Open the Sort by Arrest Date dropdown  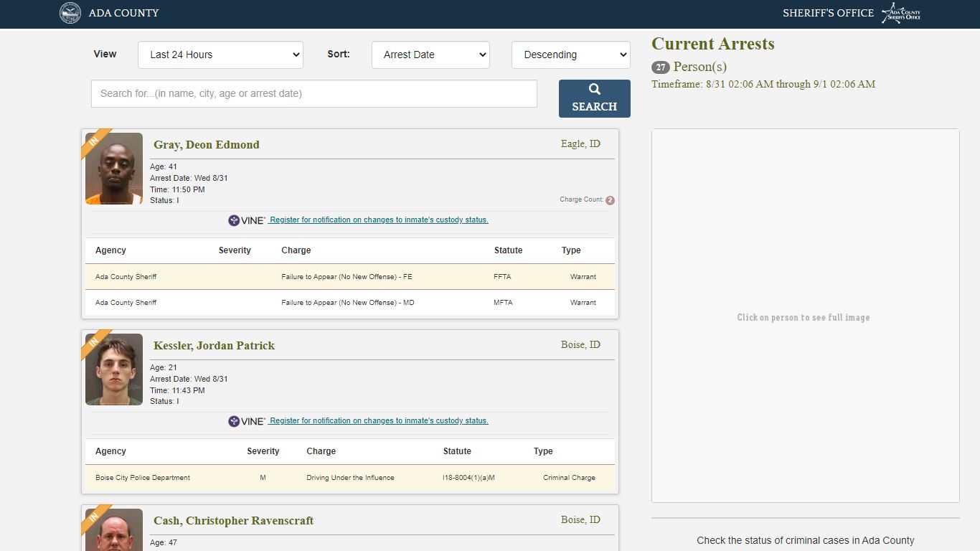pyautogui.click(x=430, y=55)
